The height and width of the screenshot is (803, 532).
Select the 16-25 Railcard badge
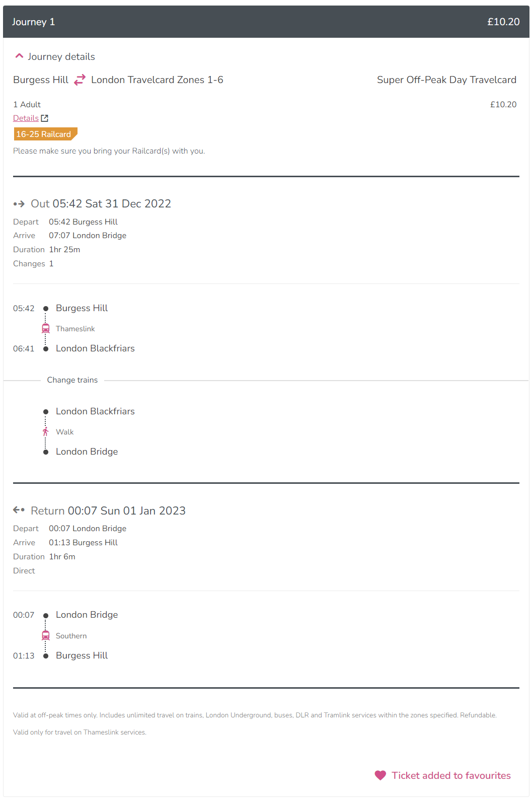pos(45,134)
